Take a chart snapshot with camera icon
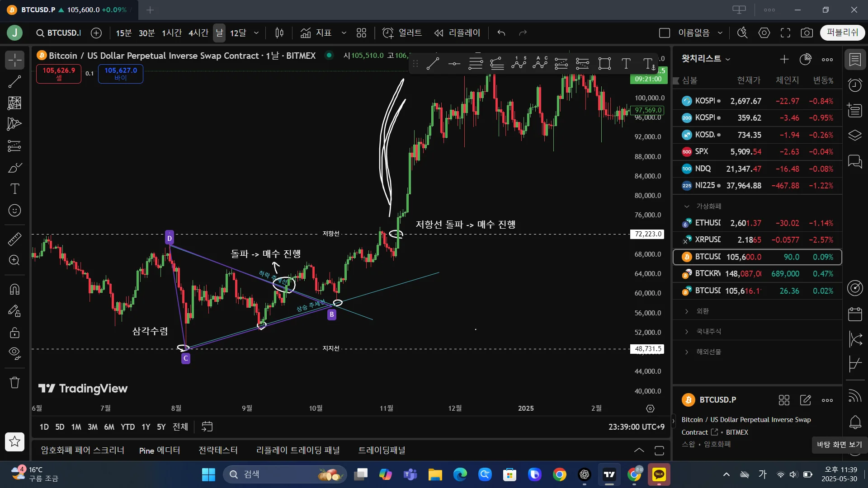The width and height of the screenshot is (868, 488). (807, 33)
